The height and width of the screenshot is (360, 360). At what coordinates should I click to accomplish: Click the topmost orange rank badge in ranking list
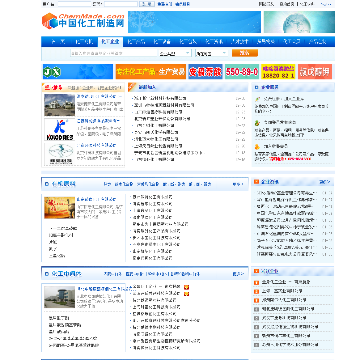256,283
